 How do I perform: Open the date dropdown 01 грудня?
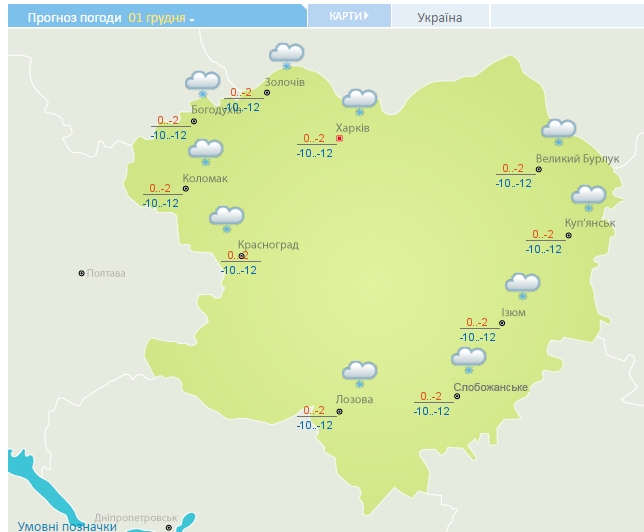(x=162, y=18)
